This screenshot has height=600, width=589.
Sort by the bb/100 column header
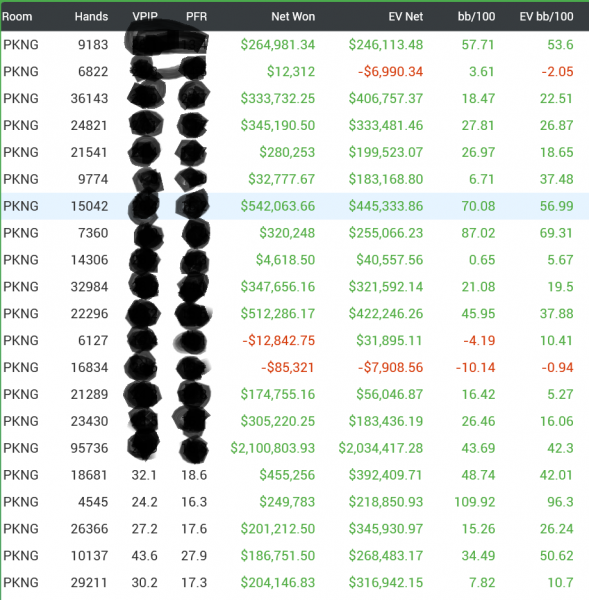click(476, 16)
